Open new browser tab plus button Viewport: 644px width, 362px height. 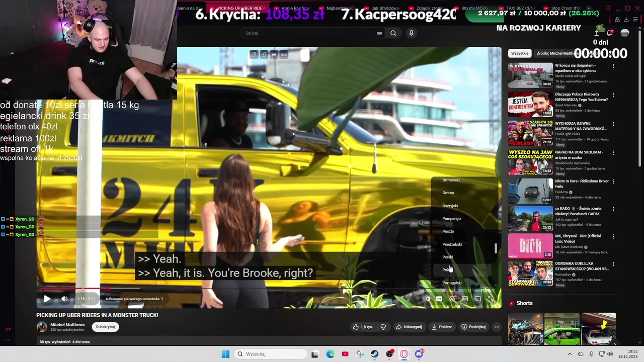[589, 9]
